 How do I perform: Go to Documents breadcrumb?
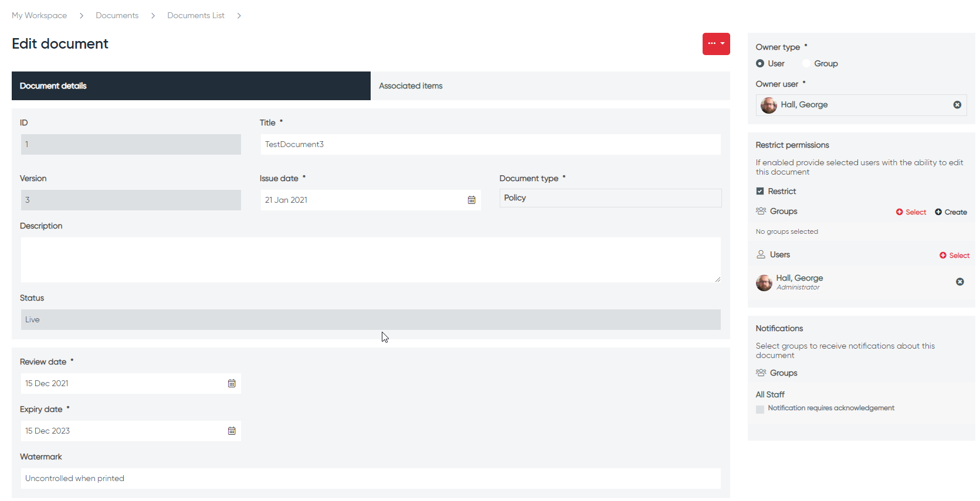click(x=117, y=15)
